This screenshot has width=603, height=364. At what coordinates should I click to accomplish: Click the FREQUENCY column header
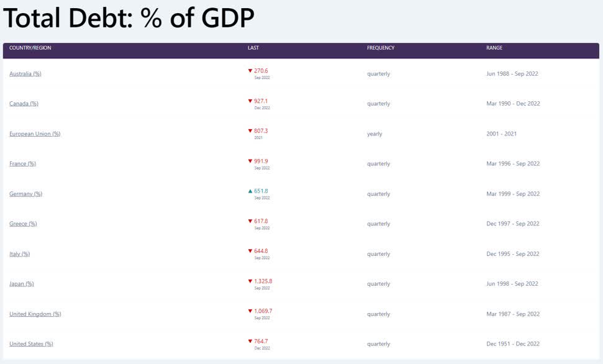(x=381, y=48)
